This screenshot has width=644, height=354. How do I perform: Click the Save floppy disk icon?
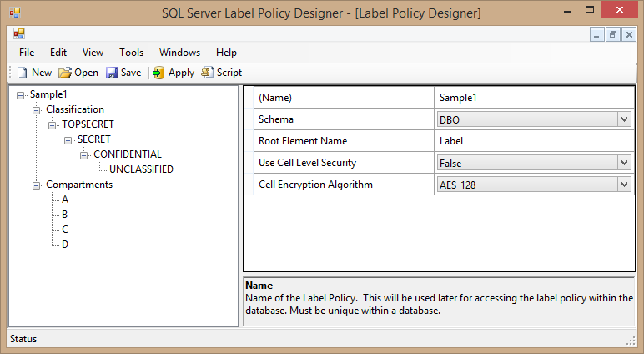[x=112, y=73]
